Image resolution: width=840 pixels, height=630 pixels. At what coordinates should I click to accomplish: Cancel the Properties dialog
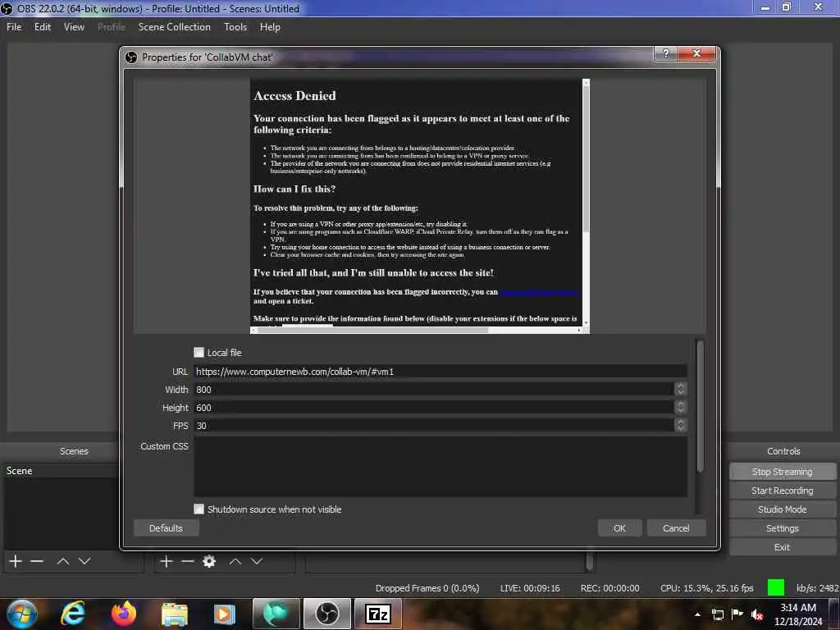[676, 528]
